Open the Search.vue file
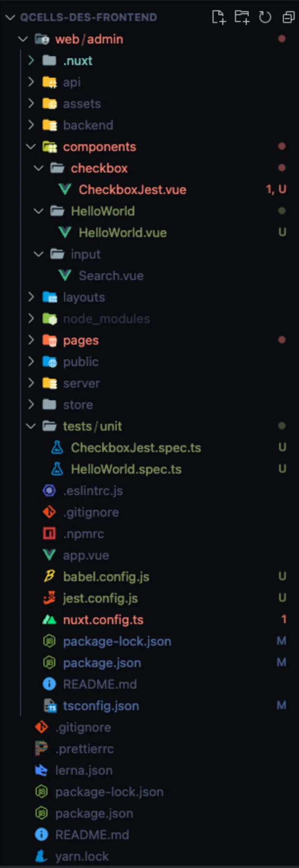 [111, 276]
